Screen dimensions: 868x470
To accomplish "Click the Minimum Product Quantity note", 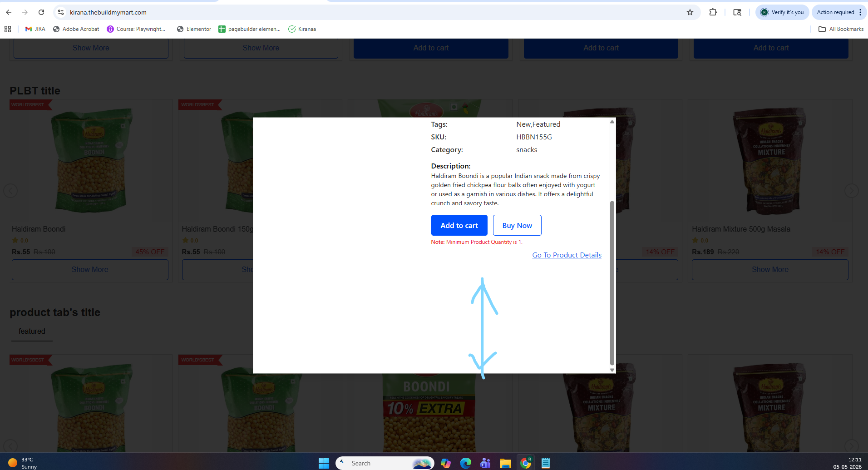I will click(477, 242).
